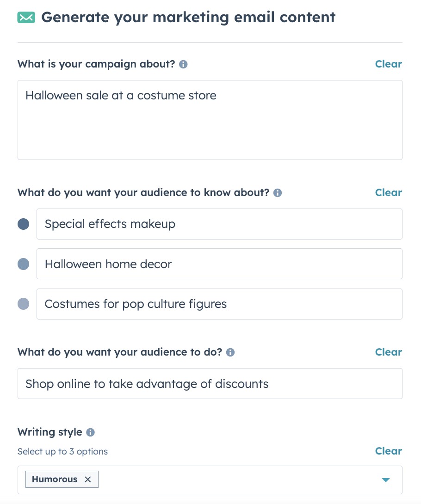Viewport: 421px width, 504px height.
Task: Click the Humorous style tag label
Action: click(55, 479)
